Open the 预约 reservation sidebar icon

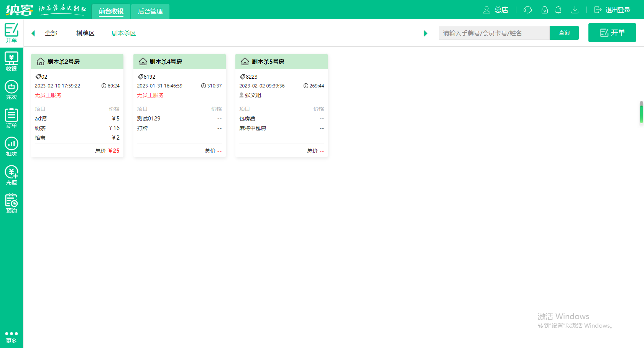pyautogui.click(x=11, y=203)
